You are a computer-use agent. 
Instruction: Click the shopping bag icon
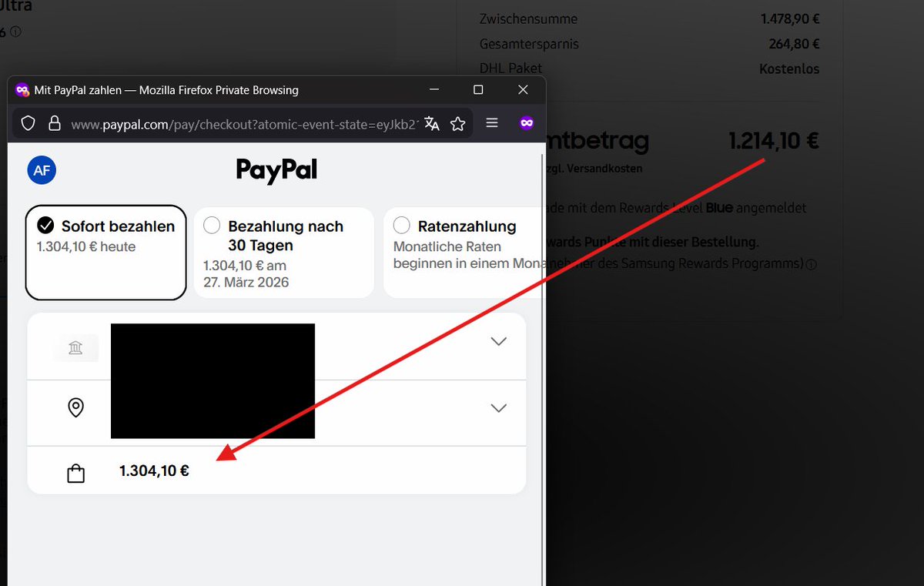[x=75, y=473]
